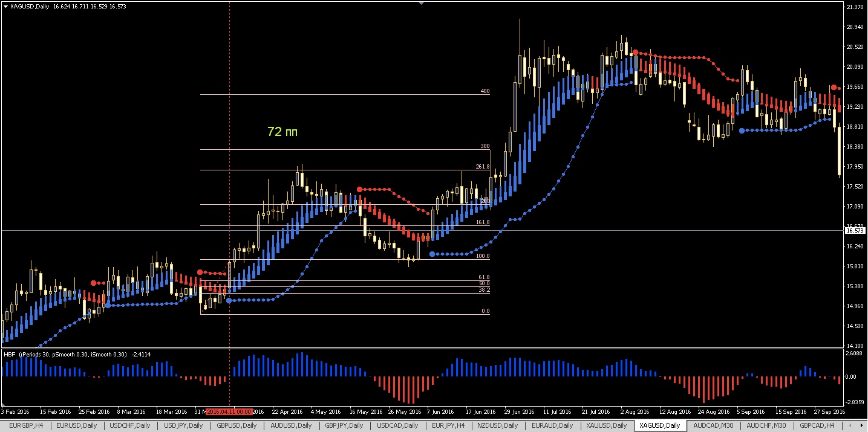Screen dimensions: 868x432
Task: Click the 5 Sep 2016 date on time axis
Action: click(751, 411)
